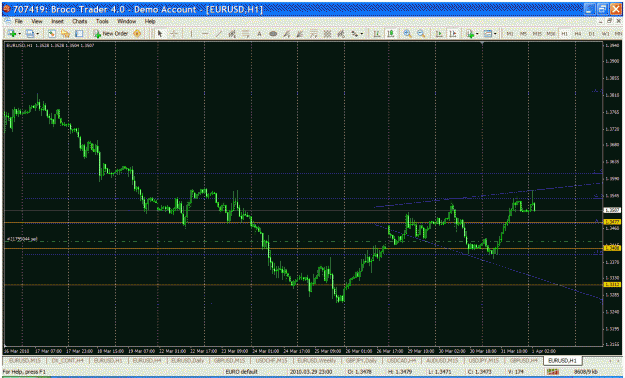
Task: Switch to the AUDUSD,M15 chart tab
Action: tap(442, 361)
